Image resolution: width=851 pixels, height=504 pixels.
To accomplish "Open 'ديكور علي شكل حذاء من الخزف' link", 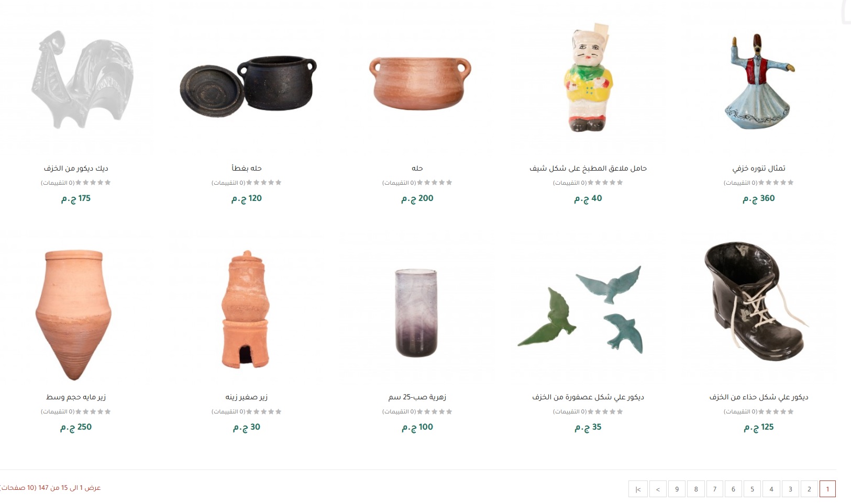I will (x=759, y=397).
